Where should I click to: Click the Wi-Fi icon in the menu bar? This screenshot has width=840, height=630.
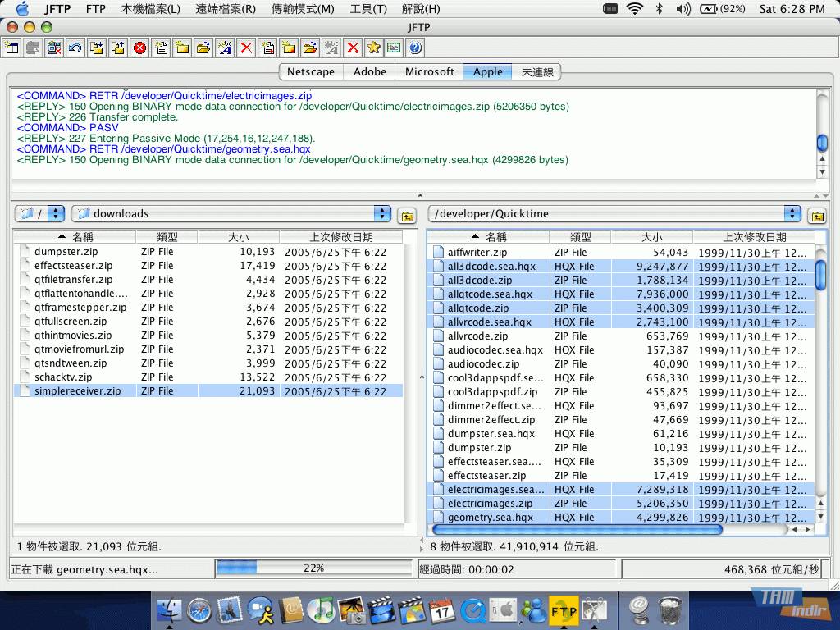[634, 9]
